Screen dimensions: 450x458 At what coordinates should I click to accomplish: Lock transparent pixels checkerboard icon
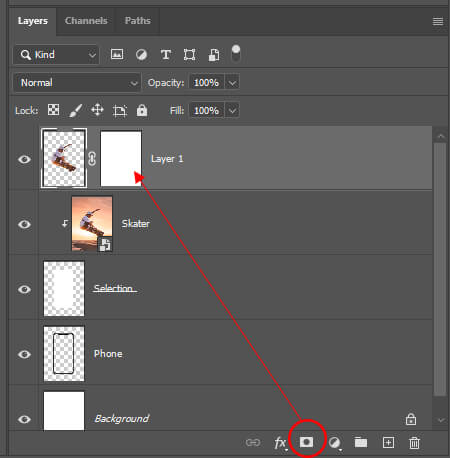point(53,110)
